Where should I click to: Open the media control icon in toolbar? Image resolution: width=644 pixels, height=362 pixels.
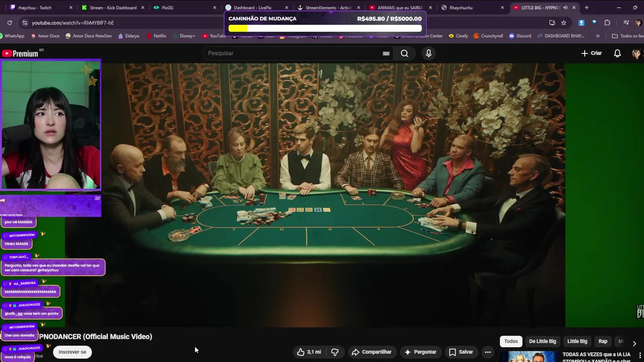pyautogui.click(x=626, y=23)
